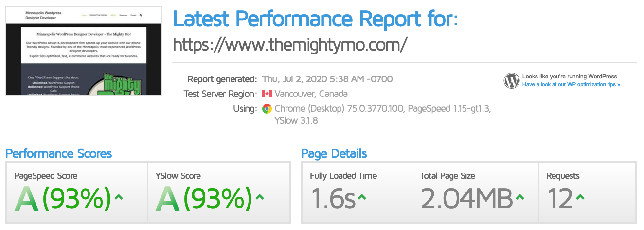Click the arrow next to Total Page Size
This screenshot has width=644, height=230.
[519, 197]
